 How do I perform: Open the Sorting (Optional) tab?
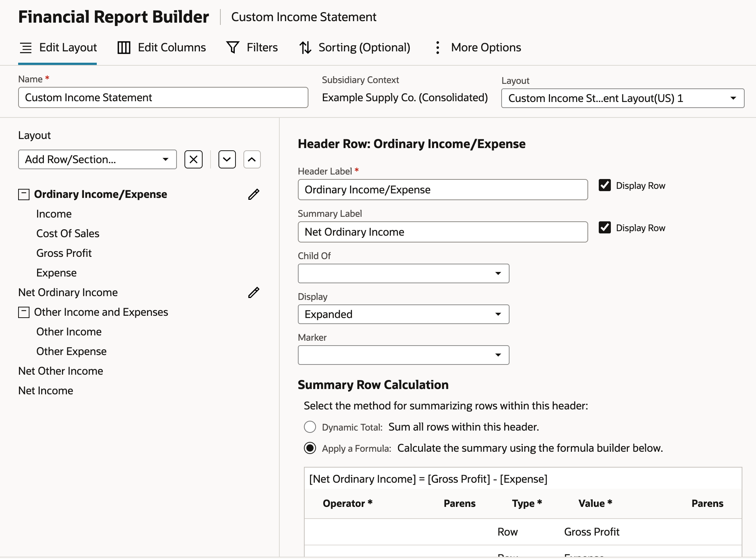[355, 48]
